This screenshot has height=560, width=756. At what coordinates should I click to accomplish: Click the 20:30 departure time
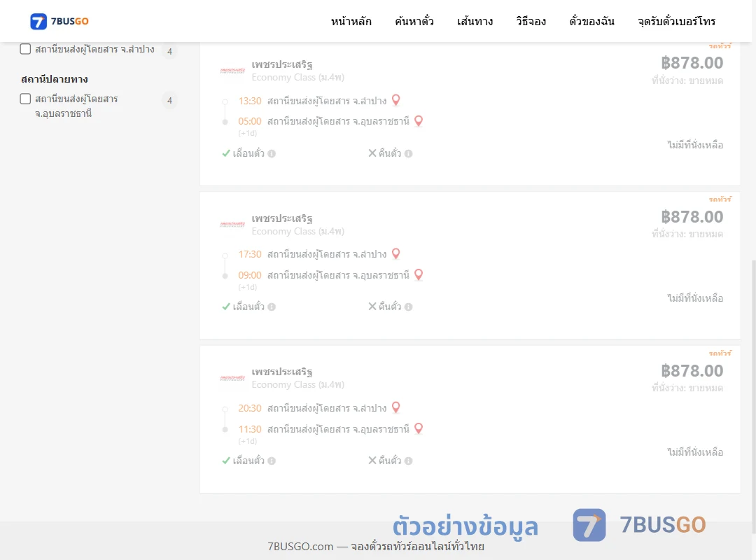pos(250,408)
